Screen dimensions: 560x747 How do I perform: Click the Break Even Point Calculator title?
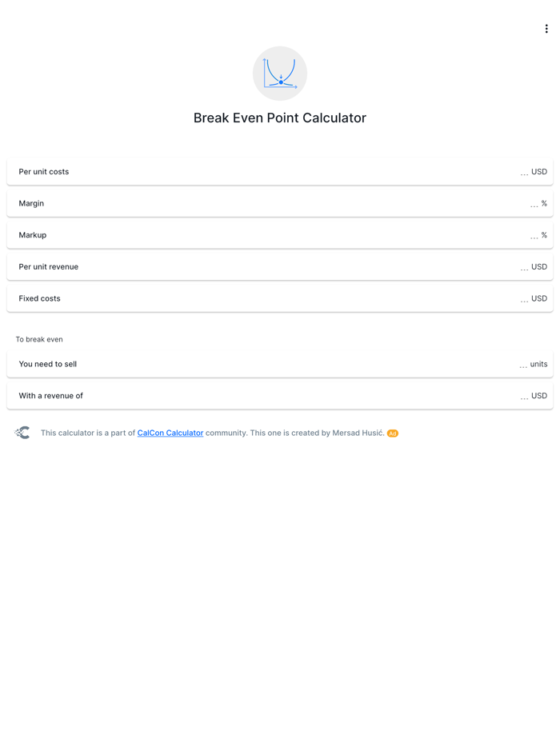[x=279, y=118]
